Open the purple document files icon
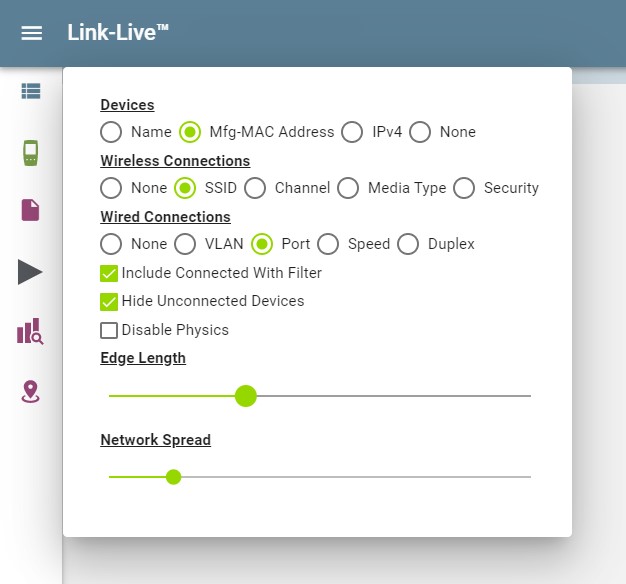 (x=30, y=210)
